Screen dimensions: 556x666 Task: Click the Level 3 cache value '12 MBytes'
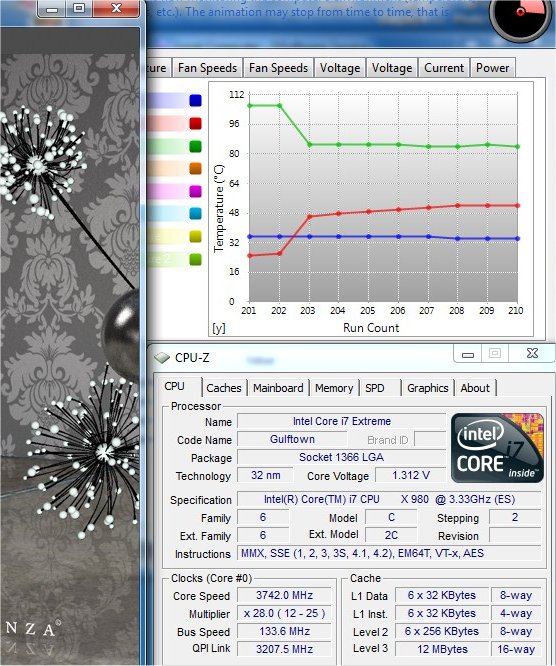(442, 649)
